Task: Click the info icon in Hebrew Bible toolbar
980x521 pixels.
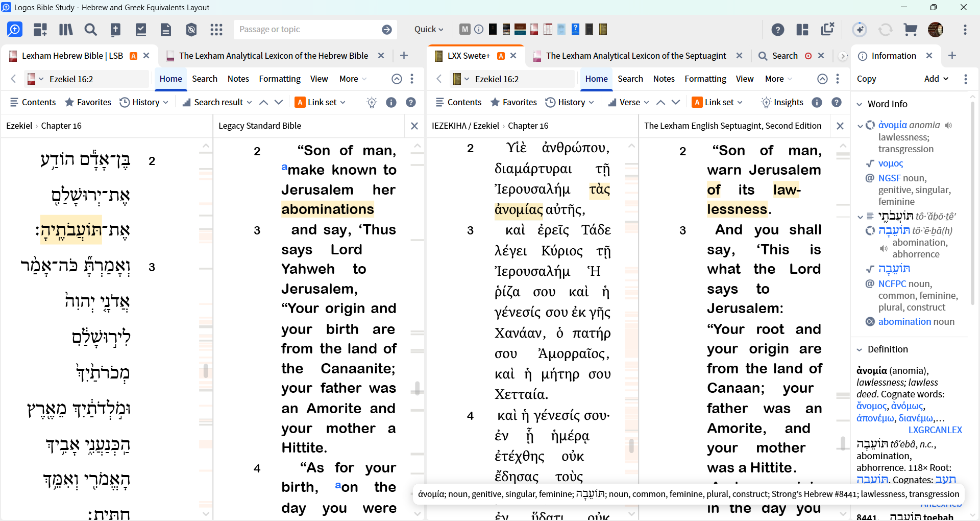Action: point(391,102)
